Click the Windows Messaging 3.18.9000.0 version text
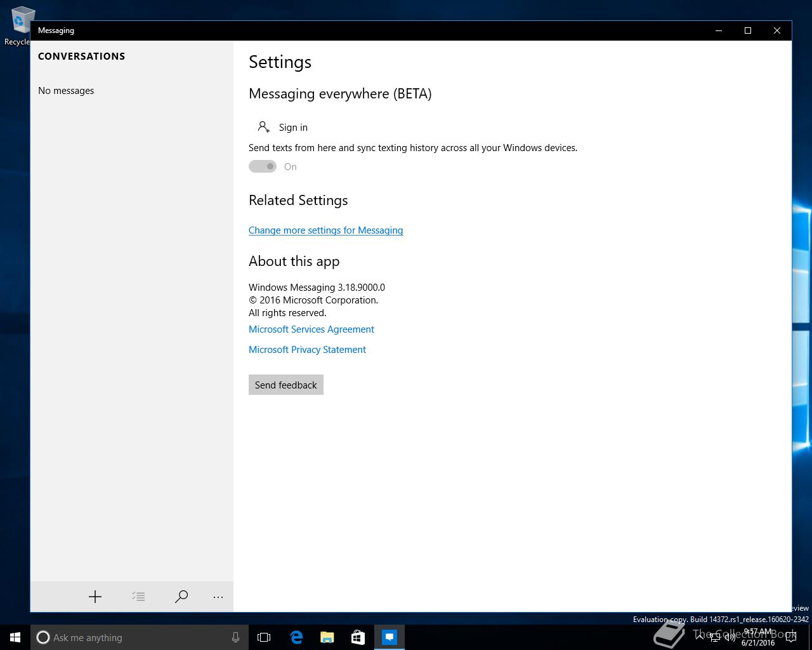Viewport: 812px width, 650px height. click(x=317, y=288)
